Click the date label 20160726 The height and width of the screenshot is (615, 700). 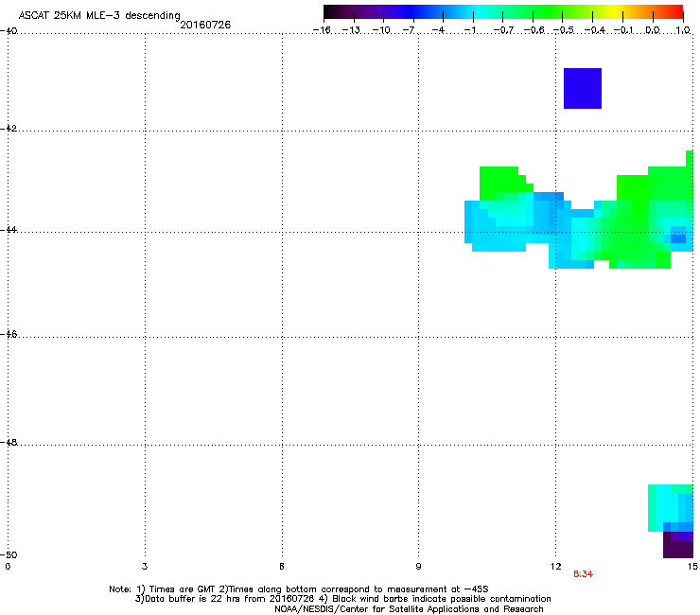click(205, 25)
